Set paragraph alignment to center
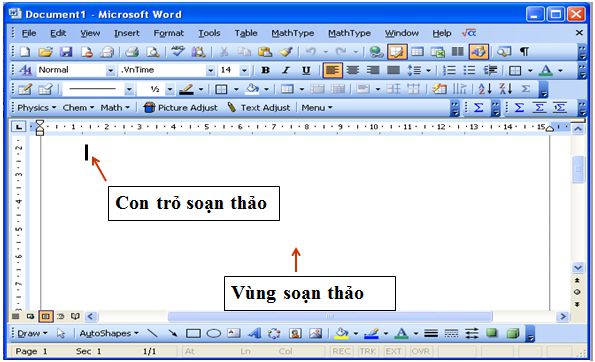The width and height of the screenshot is (595, 362). (353, 70)
